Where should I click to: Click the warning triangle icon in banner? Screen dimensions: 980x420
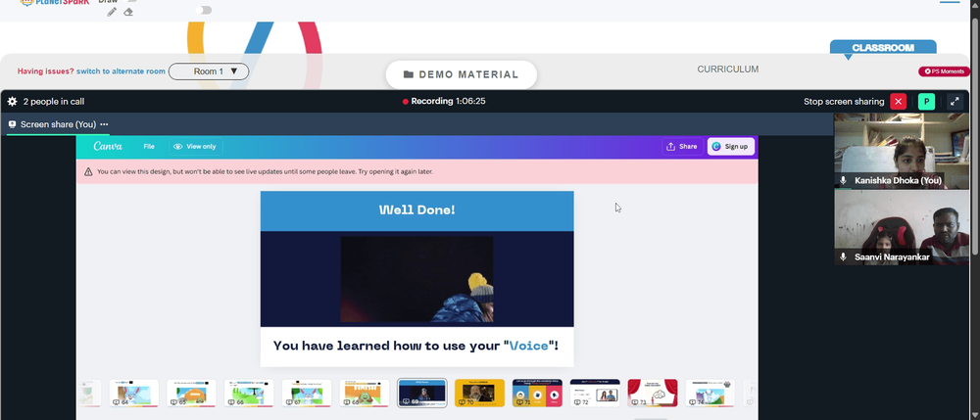click(88, 171)
